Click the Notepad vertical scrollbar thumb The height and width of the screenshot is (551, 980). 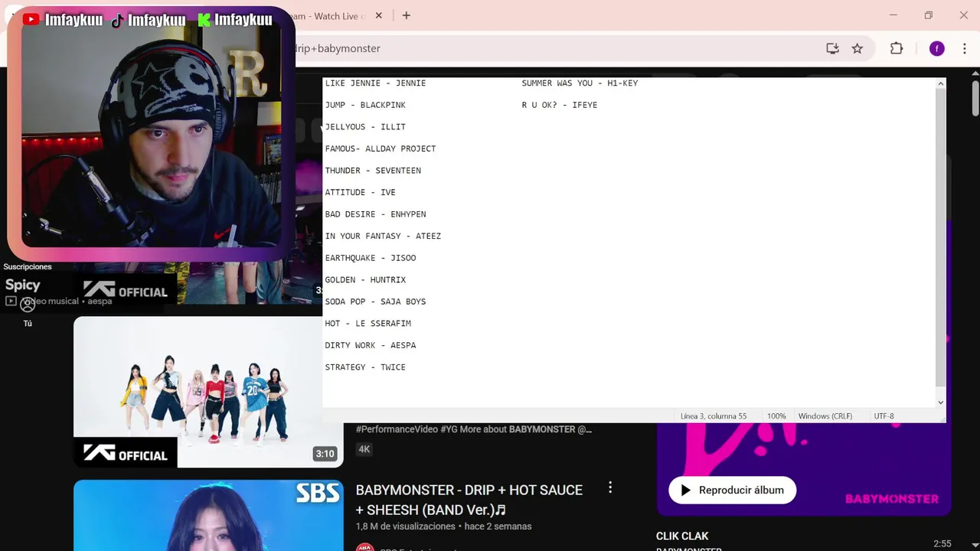click(x=941, y=237)
